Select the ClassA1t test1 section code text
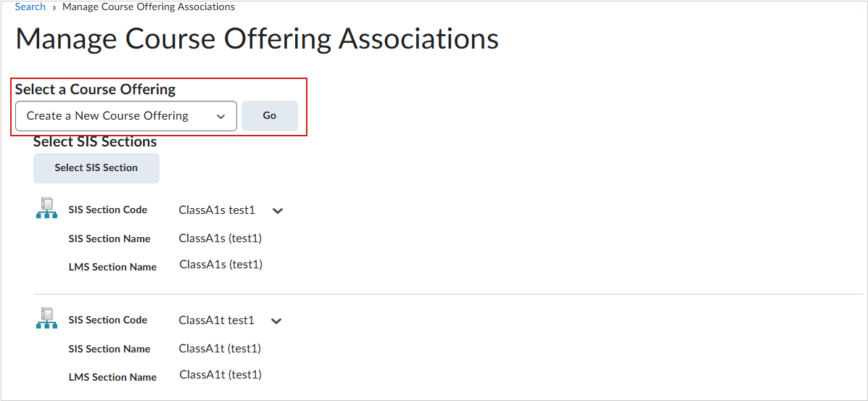This screenshot has width=868, height=401. pyautogui.click(x=217, y=321)
